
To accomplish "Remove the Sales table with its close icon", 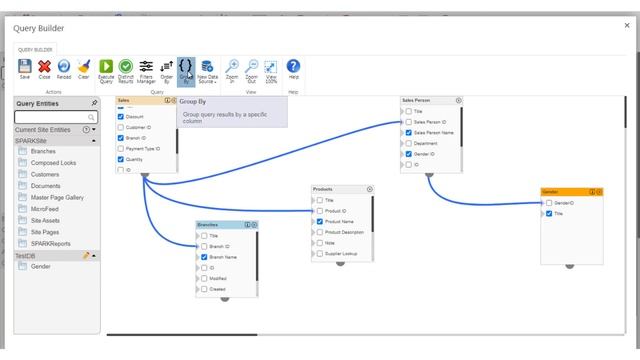I will [x=173, y=100].
